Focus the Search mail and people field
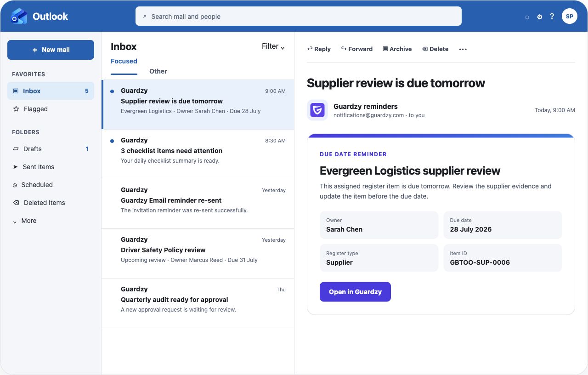The image size is (588, 375). click(x=299, y=16)
